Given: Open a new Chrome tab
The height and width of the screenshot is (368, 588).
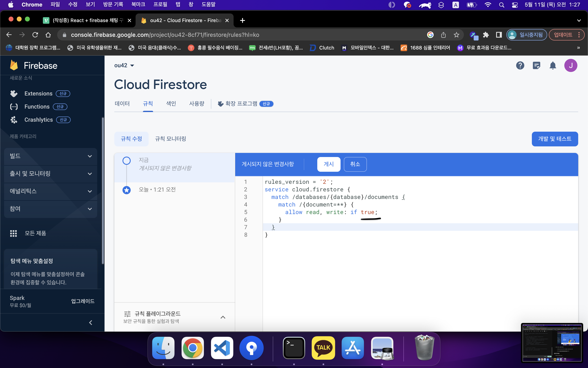Looking at the screenshot, I should pos(242,20).
